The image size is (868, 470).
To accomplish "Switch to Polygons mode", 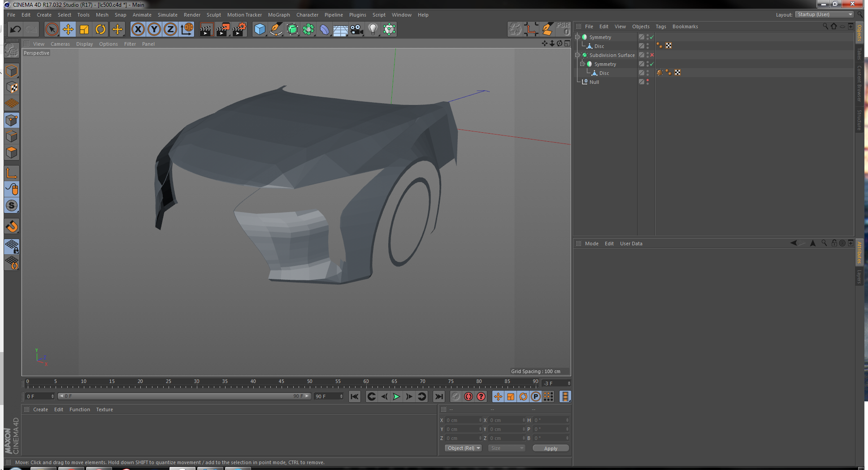I will [12, 152].
